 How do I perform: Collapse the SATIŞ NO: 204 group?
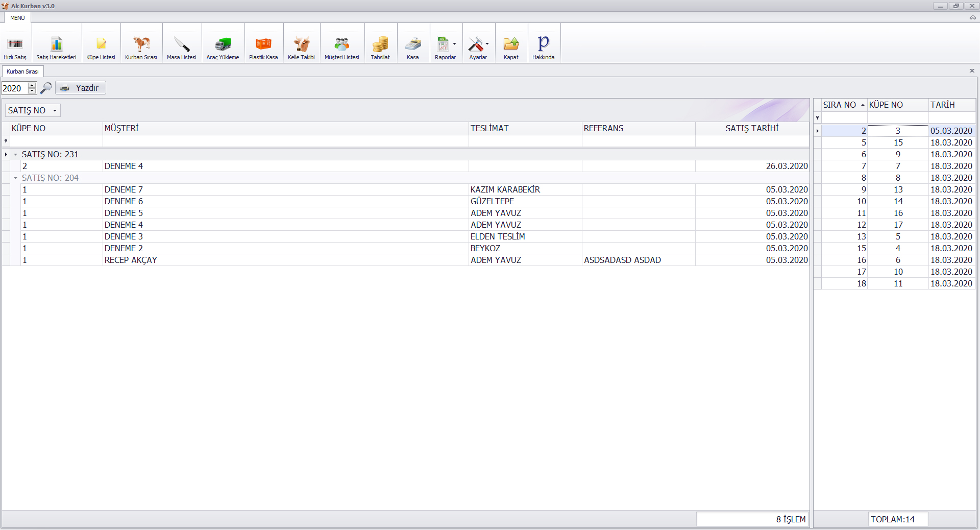pos(15,178)
